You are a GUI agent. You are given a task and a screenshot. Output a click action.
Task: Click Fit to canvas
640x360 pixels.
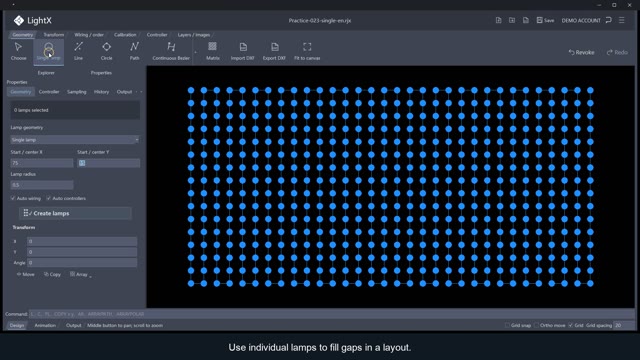(x=307, y=51)
